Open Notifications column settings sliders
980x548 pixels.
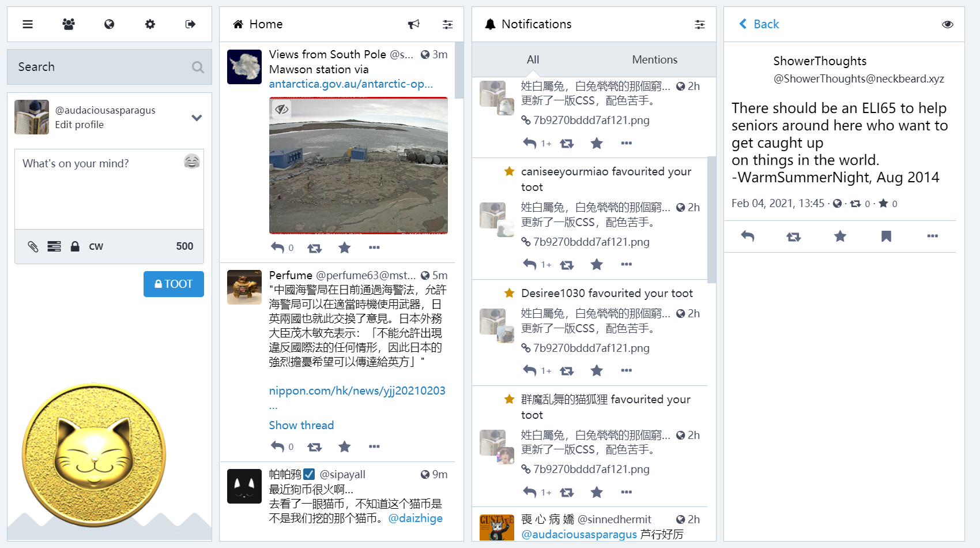[x=699, y=24]
